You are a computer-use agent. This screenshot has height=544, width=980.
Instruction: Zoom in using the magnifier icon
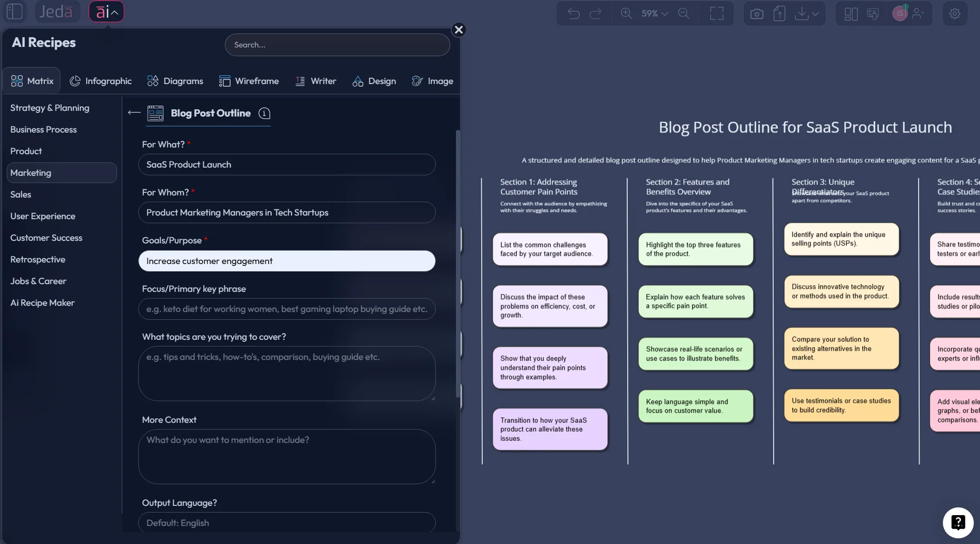tap(627, 13)
